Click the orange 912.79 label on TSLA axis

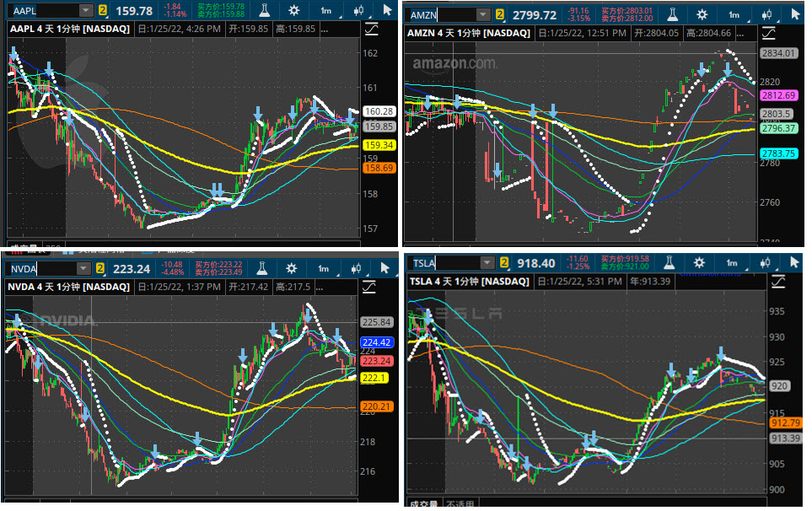pos(786,422)
